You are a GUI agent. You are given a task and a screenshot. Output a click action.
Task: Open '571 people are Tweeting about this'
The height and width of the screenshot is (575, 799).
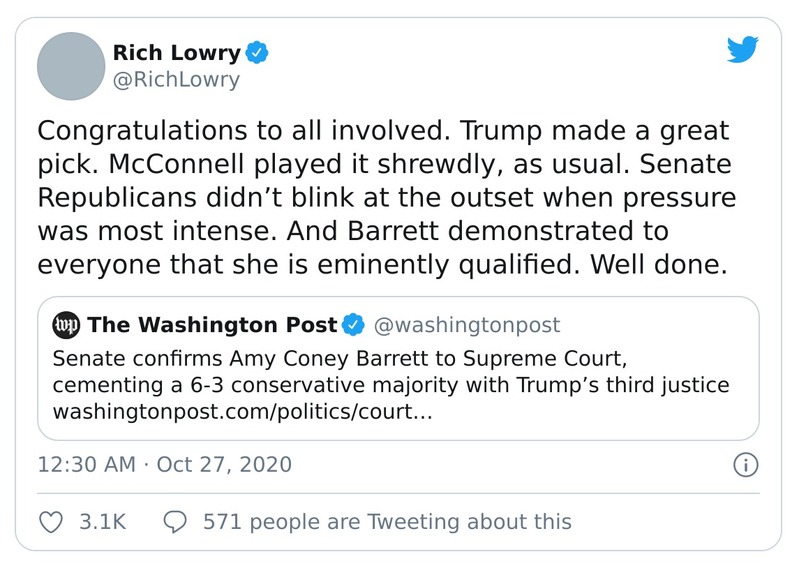[387, 522]
